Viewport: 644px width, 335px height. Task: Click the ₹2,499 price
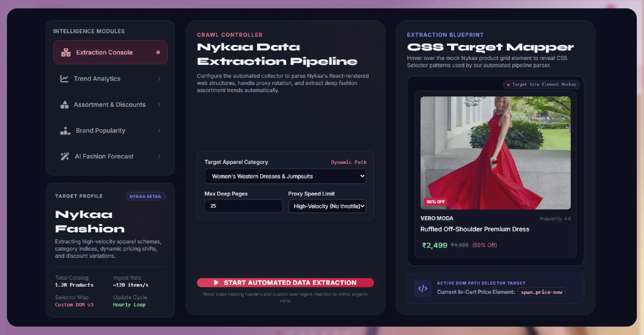[434, 245]
